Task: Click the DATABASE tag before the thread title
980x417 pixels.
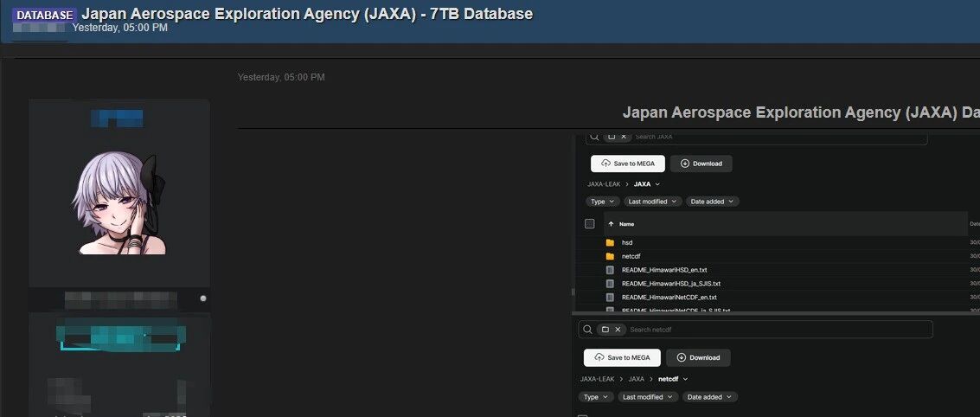Action: [45, 15]
